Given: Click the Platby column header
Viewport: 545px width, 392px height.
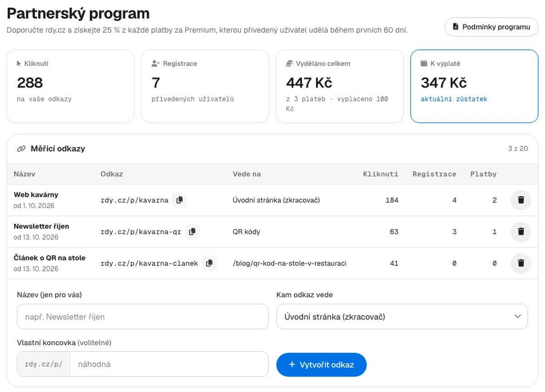Looking at the screenshot, I should [483, 174].
